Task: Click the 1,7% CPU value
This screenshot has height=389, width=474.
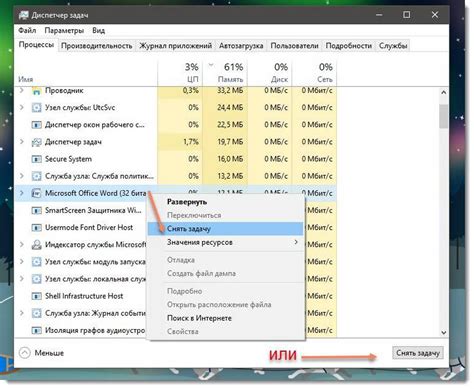Action: [x=191, y=142]
